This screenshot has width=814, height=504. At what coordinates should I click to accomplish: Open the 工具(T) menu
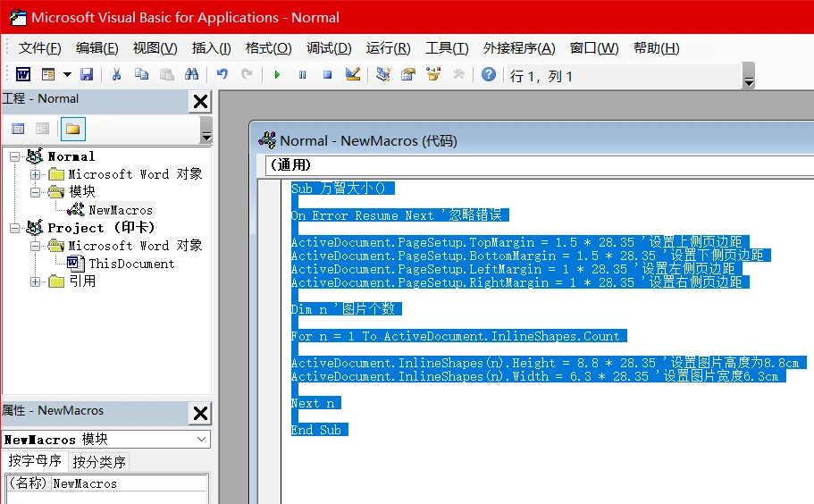pyautogui.click(x=447, y=48)
